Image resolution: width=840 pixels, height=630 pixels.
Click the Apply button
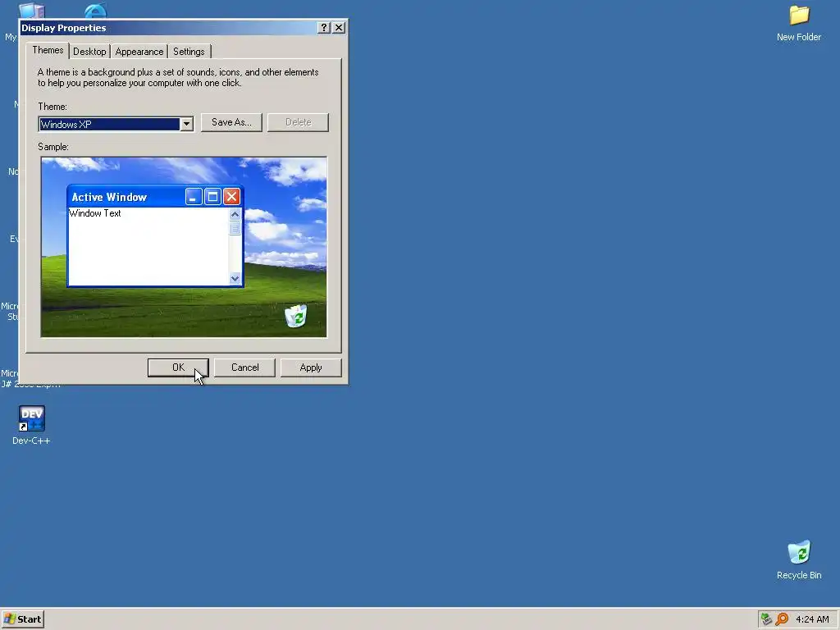point(311,367)
